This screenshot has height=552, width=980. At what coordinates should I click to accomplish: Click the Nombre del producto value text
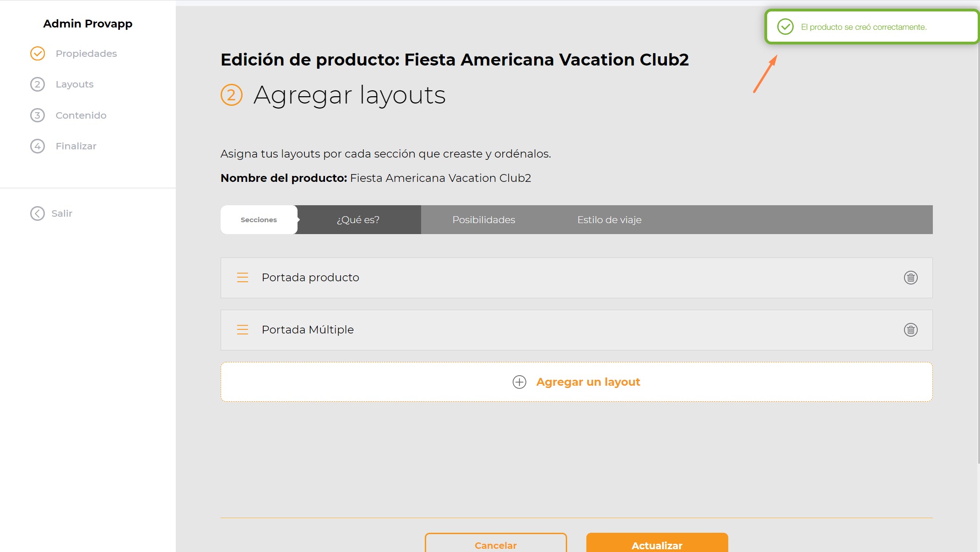click(x=440, y=178)
